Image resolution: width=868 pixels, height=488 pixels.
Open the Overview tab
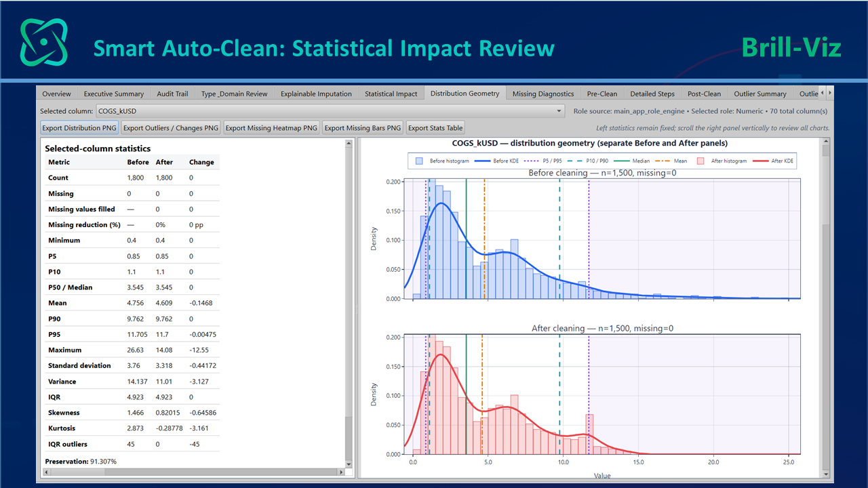coord(56,94)
